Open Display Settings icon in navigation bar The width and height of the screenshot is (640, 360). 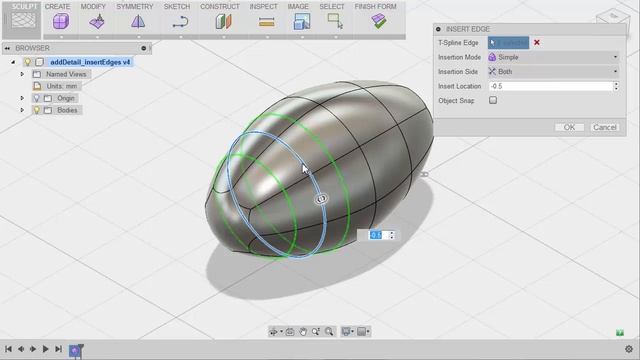coord(346,332)
